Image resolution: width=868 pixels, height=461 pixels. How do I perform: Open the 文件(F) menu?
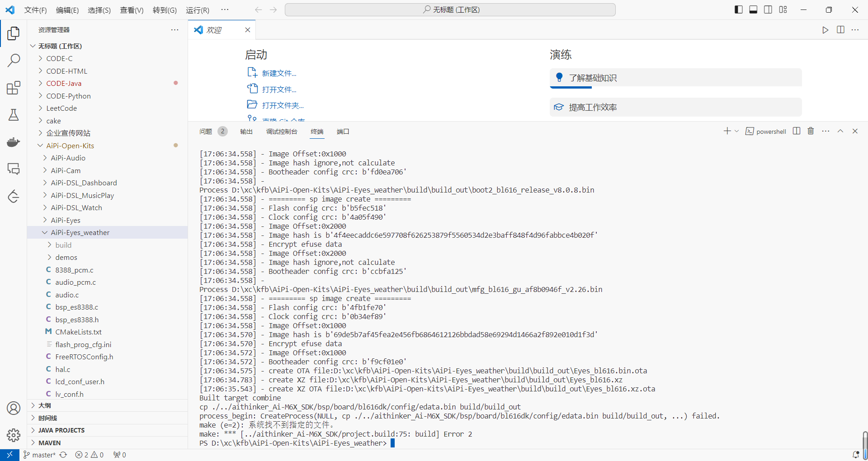36,10
